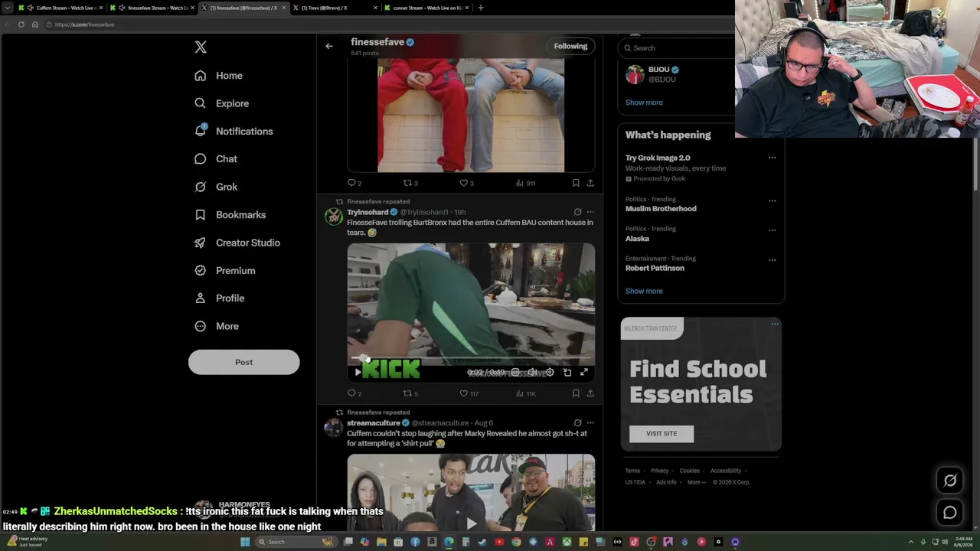Open more options on Tryinsohard post

(590, 212)
